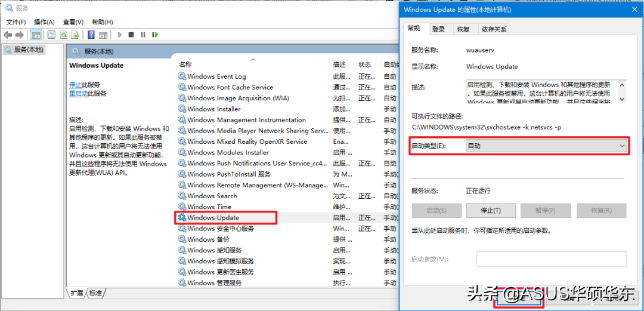
Task: Click the 暂停(P) button
Action: 546,210
